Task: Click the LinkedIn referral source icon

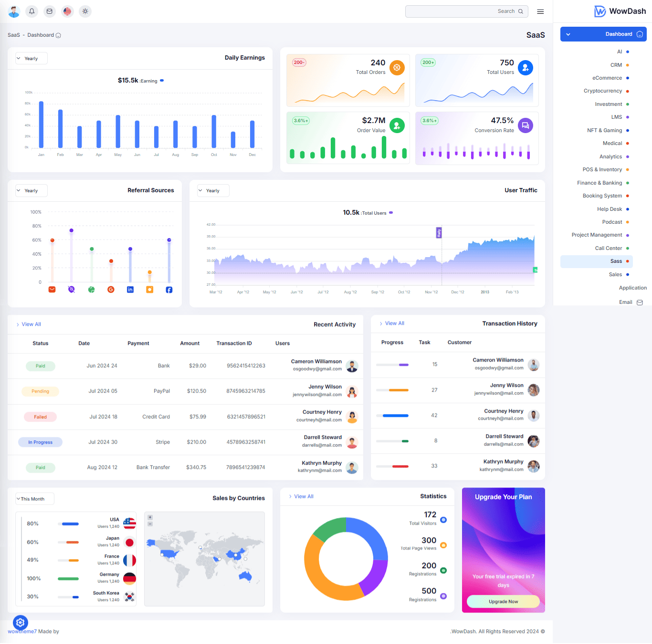Action: coord(130,290)
